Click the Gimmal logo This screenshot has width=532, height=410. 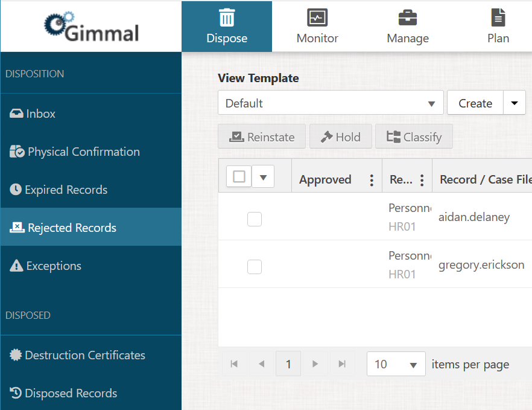pos(92,27)
